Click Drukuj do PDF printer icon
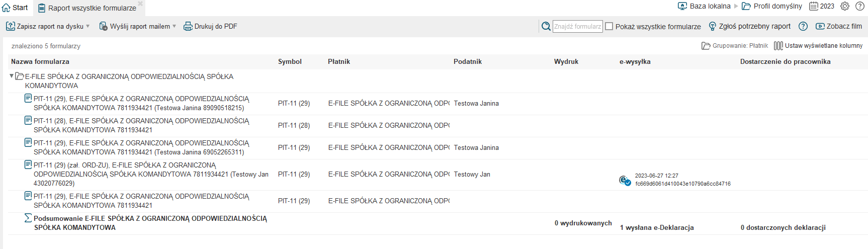The width and height of the screenshot is (868, 249). coord(188,26)
